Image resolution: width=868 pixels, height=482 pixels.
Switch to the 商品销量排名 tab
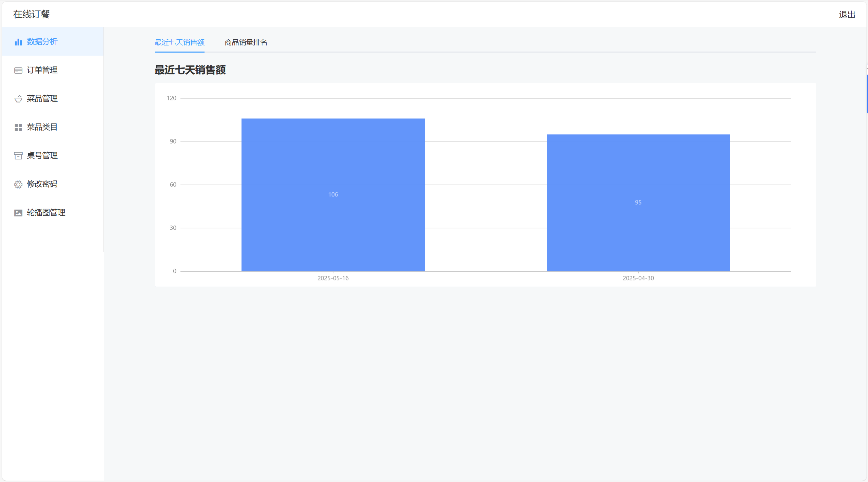(246, 42)
